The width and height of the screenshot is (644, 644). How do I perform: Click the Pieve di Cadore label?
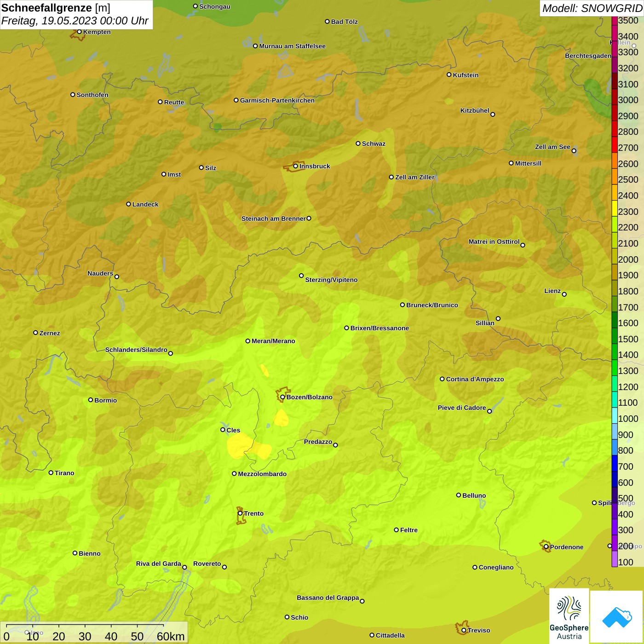click(x=462, y=408)
